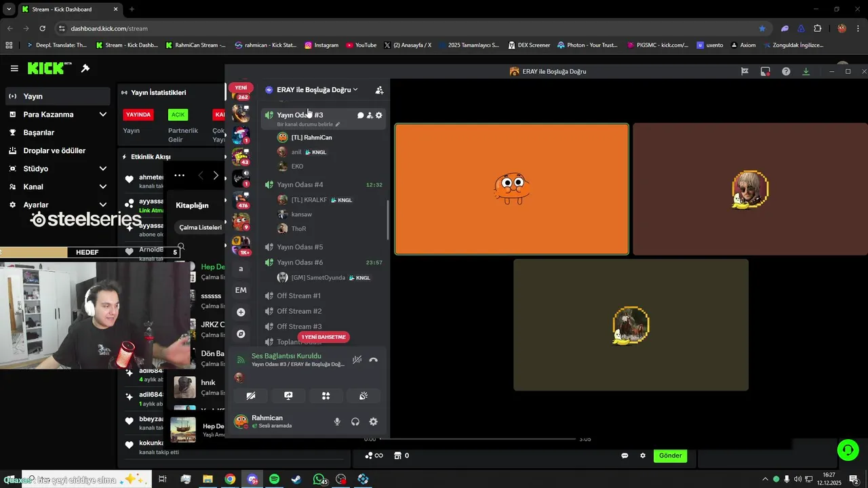
Task: Click Çalma Listeleri chip in Kitaplığın panel
Action: coord(200,228)
